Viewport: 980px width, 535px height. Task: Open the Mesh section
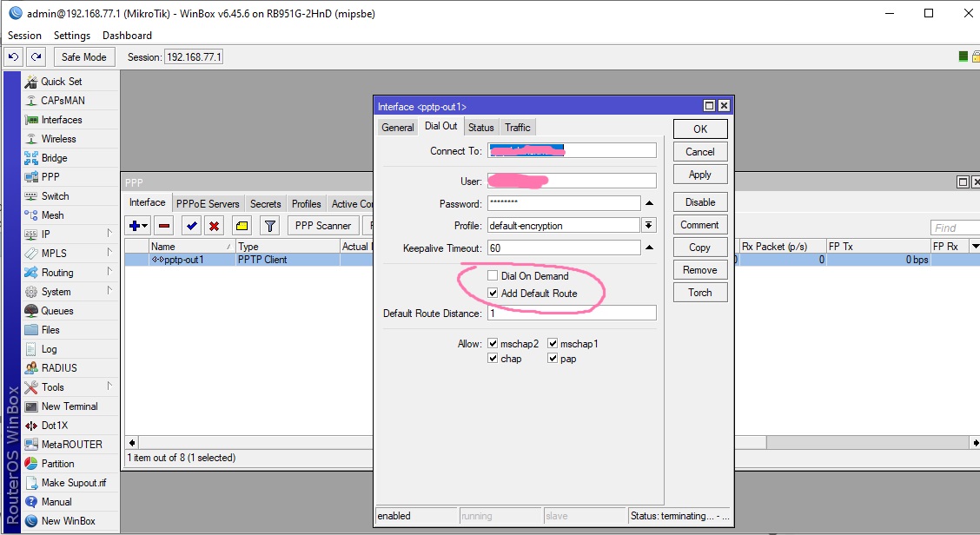tap(52, 215)
